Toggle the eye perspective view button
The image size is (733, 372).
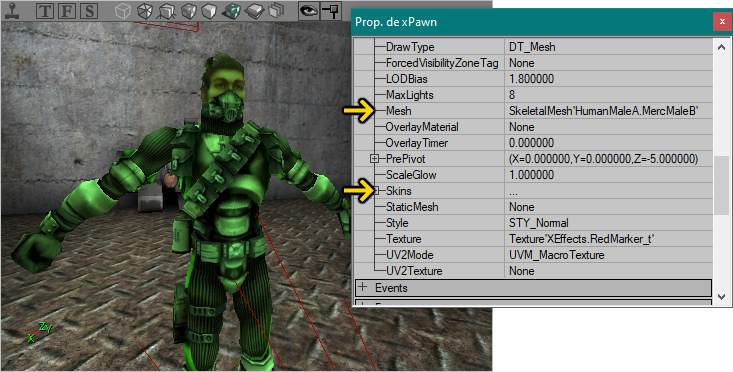click(309, 11)
